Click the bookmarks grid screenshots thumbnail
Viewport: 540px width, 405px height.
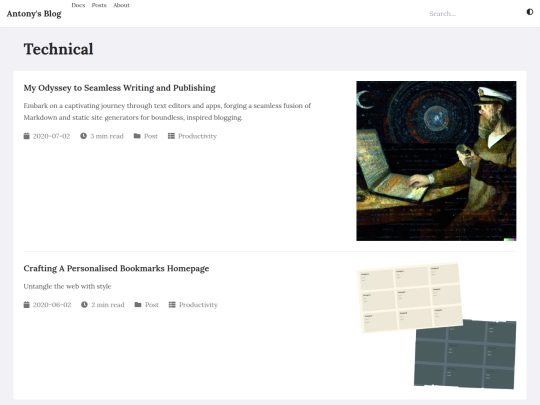point(436,325)
